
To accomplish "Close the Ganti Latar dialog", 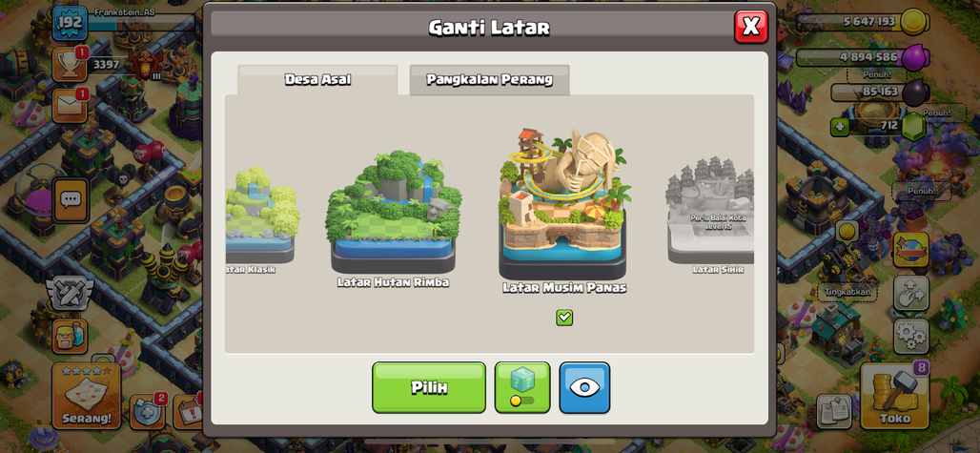I will (x=750, y=27).
